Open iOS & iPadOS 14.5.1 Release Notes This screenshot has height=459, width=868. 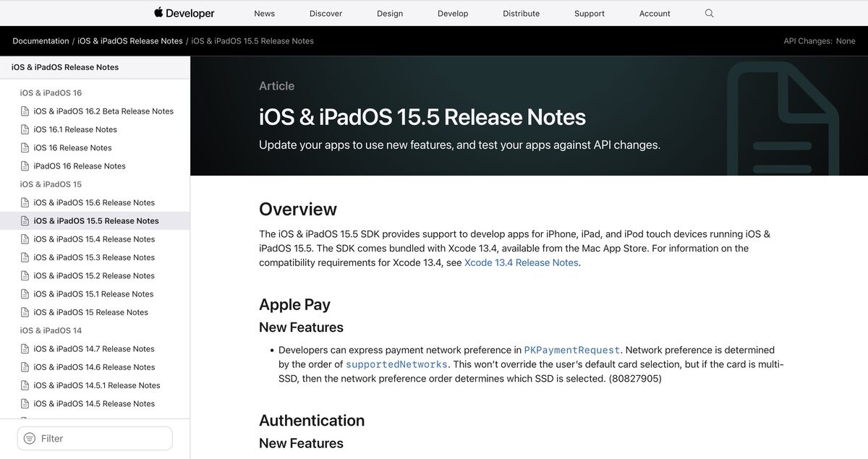[x=97, y=385]
